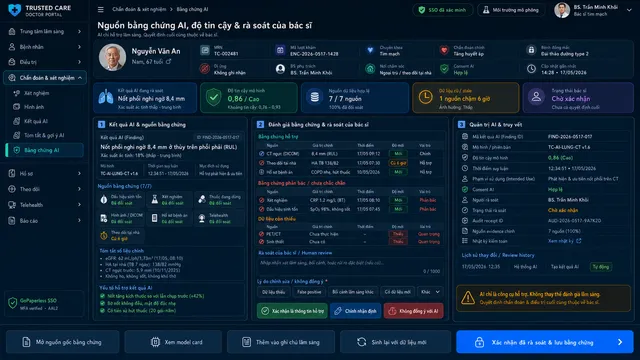Click the Chẩn đoán chính heart icon
The width and height of the screenshot is (640, 360).
444,50
